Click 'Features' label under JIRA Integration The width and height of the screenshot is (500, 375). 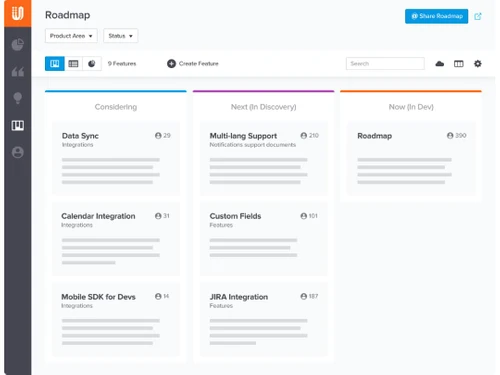221,306
